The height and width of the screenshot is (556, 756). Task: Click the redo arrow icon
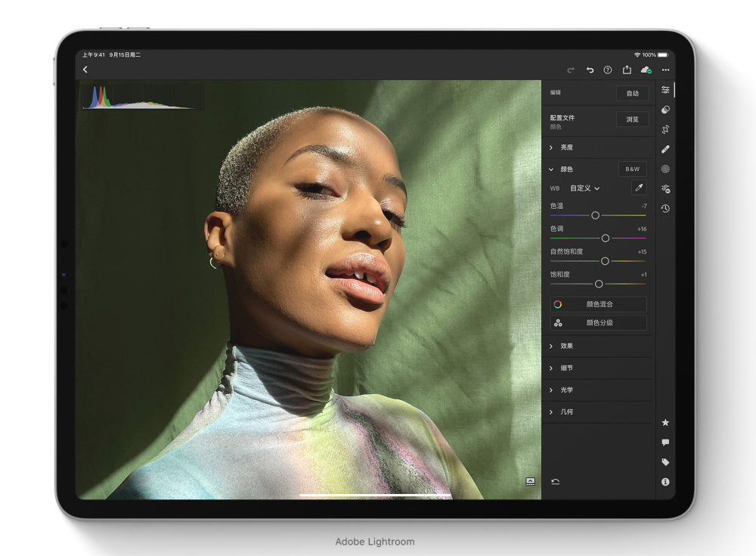571,70
